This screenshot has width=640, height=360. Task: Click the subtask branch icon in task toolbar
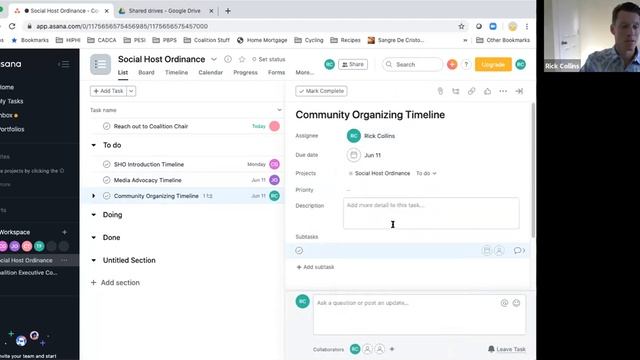tap(456, 91)
